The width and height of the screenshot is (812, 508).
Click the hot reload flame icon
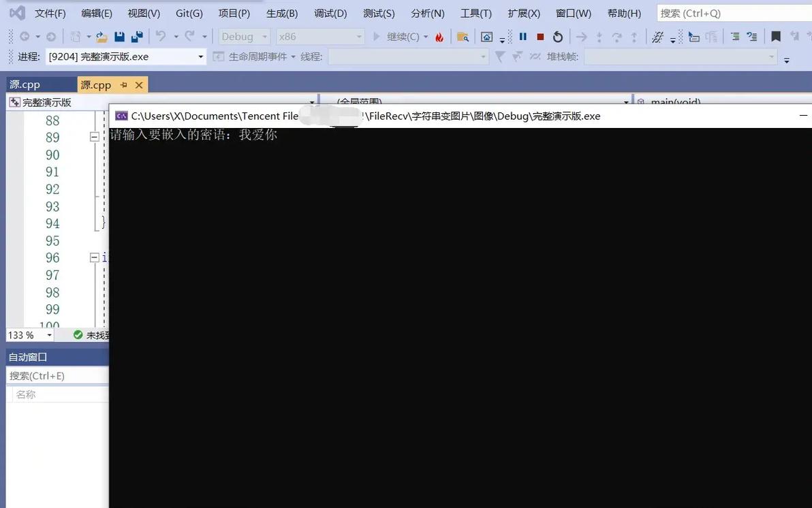(439, 37)
